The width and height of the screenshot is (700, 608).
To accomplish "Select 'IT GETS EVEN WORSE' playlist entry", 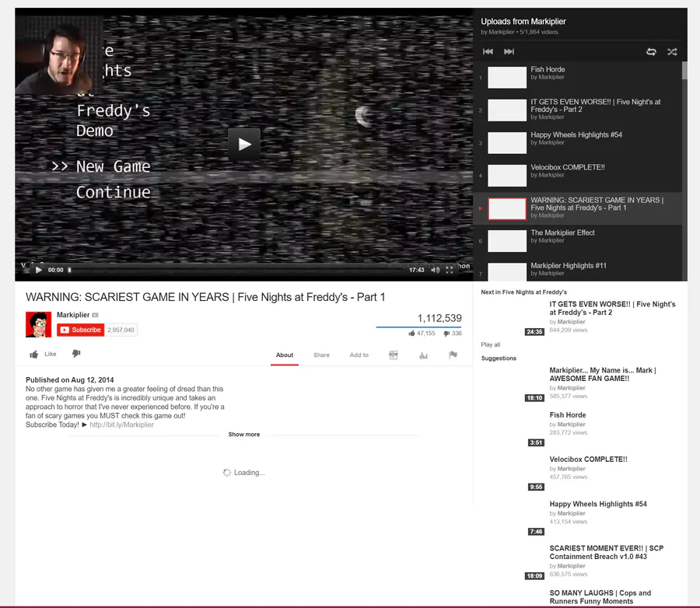I will point(578,110).
